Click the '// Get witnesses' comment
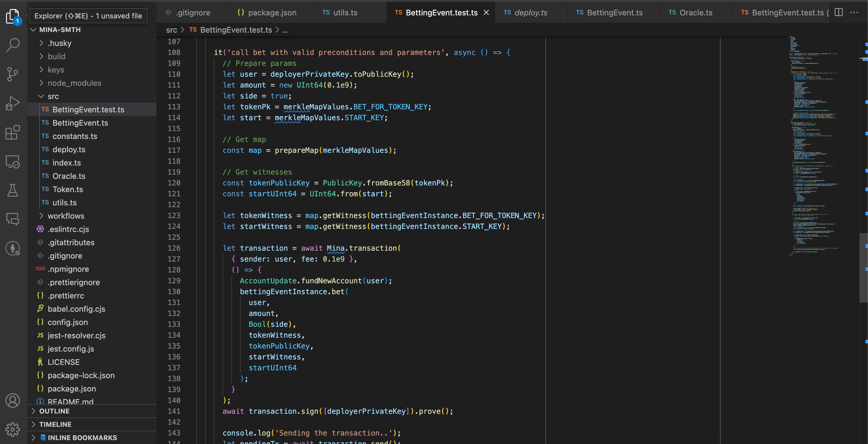The height and width of the screenshot is (444, 868). coord(257,172)
